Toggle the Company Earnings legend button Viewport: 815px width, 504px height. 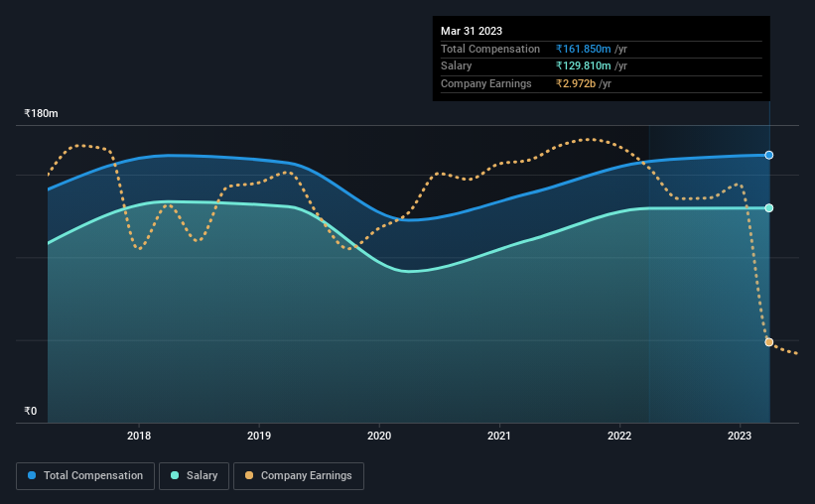(299, 476)
